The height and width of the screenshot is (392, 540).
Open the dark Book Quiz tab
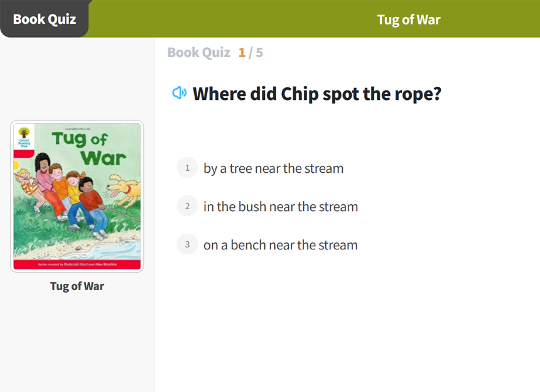click(x=44, y=19)
